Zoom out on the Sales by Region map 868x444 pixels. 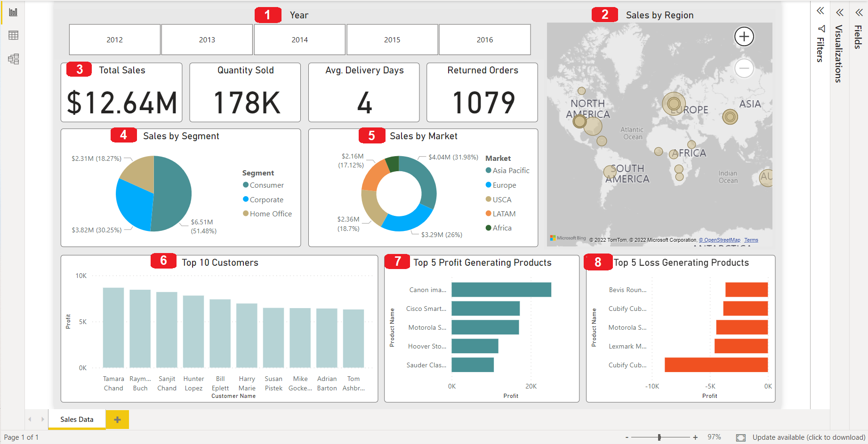744,69
